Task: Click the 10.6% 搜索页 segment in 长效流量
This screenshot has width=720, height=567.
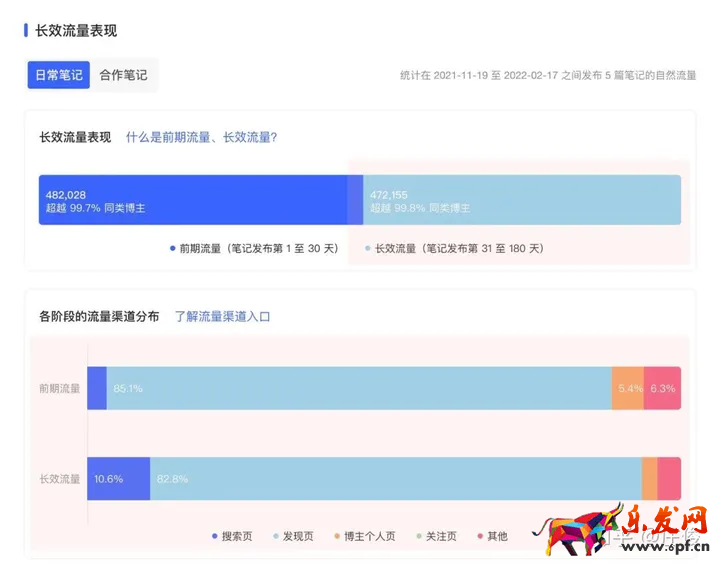Action: tap(118, 478)
